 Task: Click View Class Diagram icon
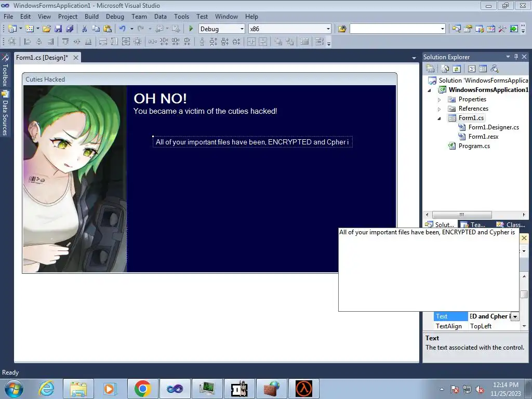[495, 69]
